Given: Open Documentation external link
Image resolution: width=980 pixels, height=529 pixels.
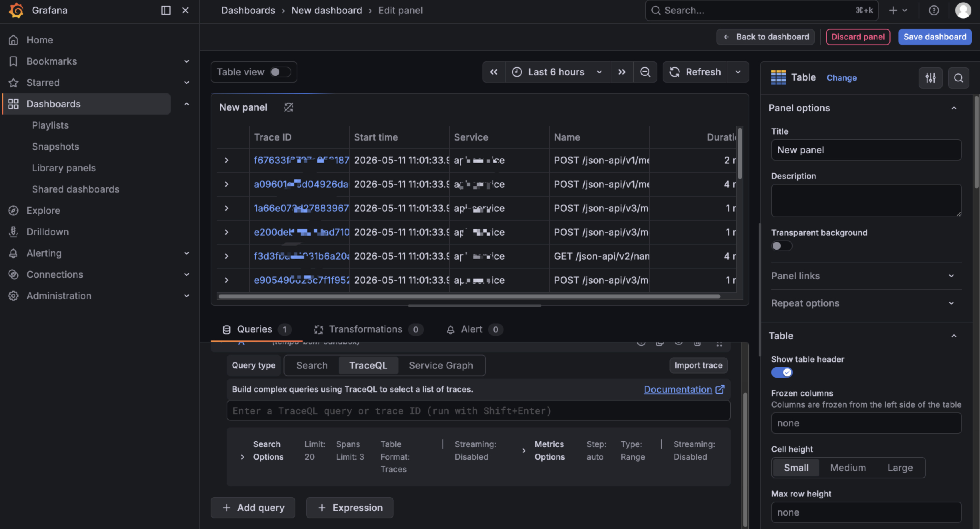Looking at the screenshot, I should point(684,389).
